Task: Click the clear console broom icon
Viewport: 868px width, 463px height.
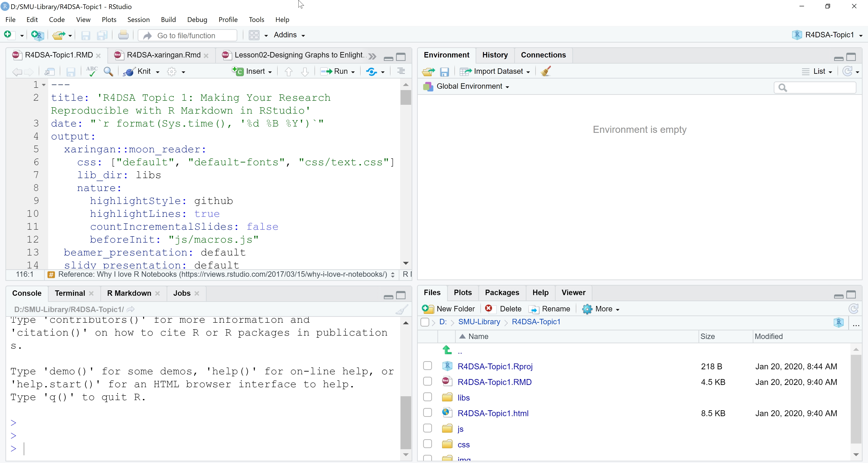Action: tap(402, 309)
